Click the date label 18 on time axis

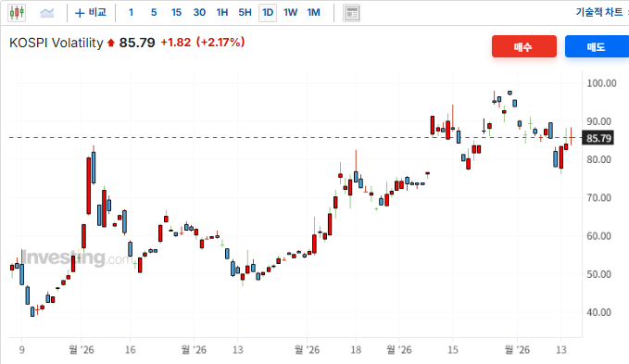click(x=356, y=350)
